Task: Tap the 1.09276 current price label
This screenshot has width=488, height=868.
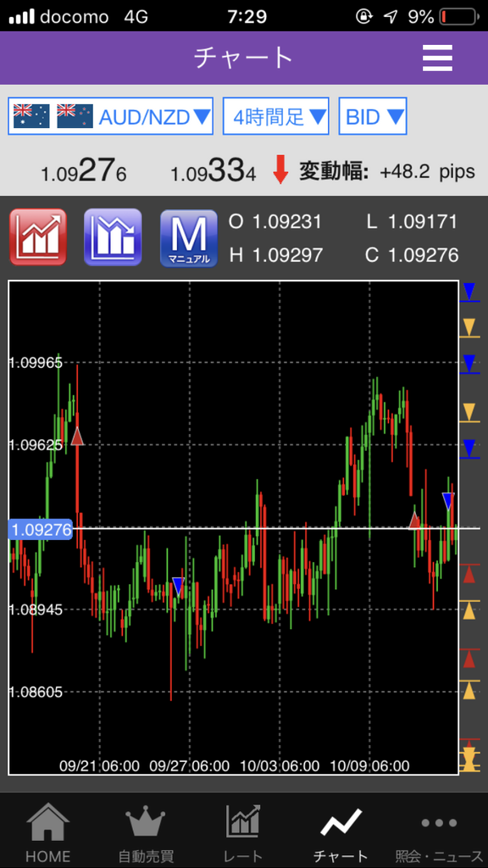Action: pyautogui.click(x=41, y=529)
